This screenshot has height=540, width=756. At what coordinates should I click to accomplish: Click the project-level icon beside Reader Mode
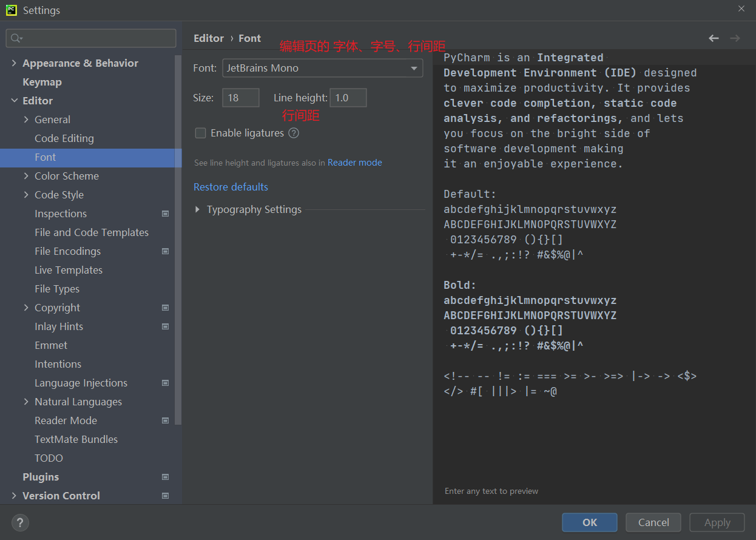click(165, 420)
